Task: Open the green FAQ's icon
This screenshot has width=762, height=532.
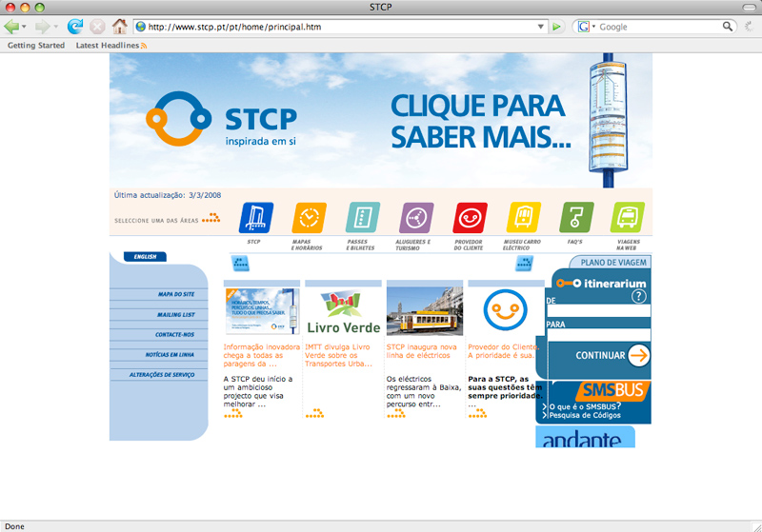Action: click(577, 217)
